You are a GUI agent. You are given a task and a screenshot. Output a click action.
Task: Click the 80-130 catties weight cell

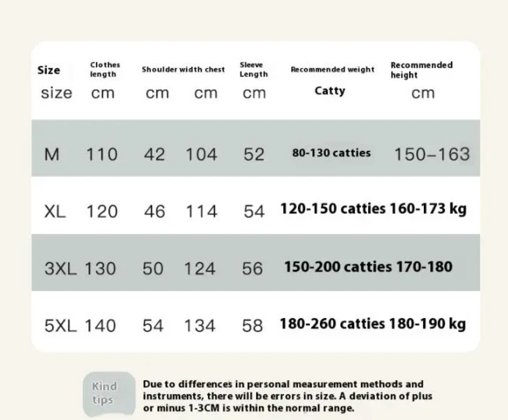[x=331, y=152]
